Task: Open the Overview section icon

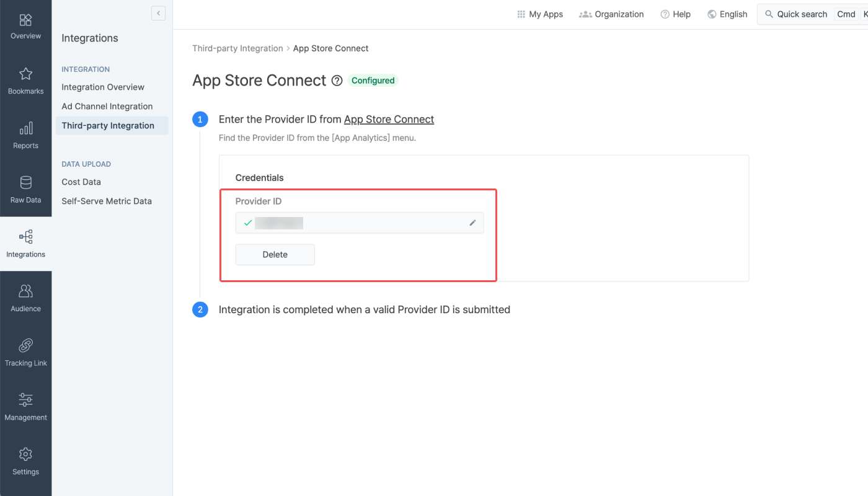Action: coord(25,20)
